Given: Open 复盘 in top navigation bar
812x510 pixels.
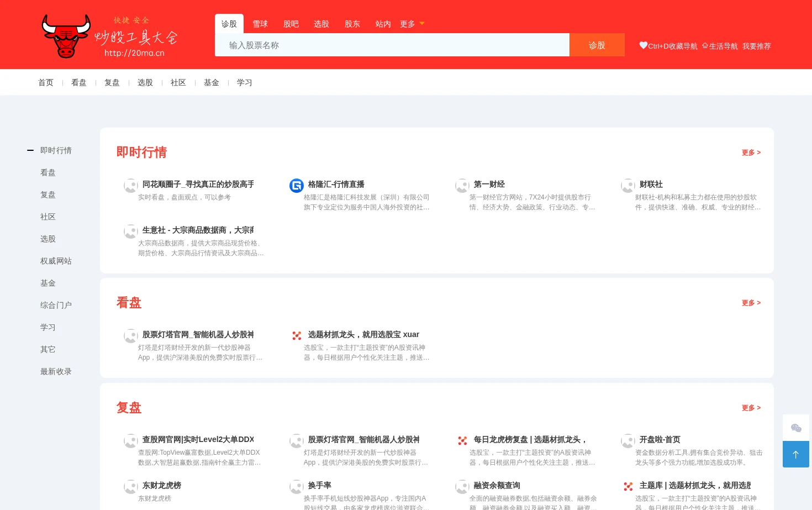Looking at the screenshot, I should [x=112, y=82].
